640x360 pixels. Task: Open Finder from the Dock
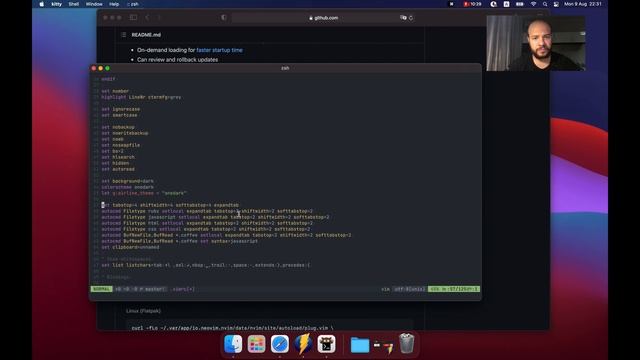pyautogui.click(x=233, y=344)
